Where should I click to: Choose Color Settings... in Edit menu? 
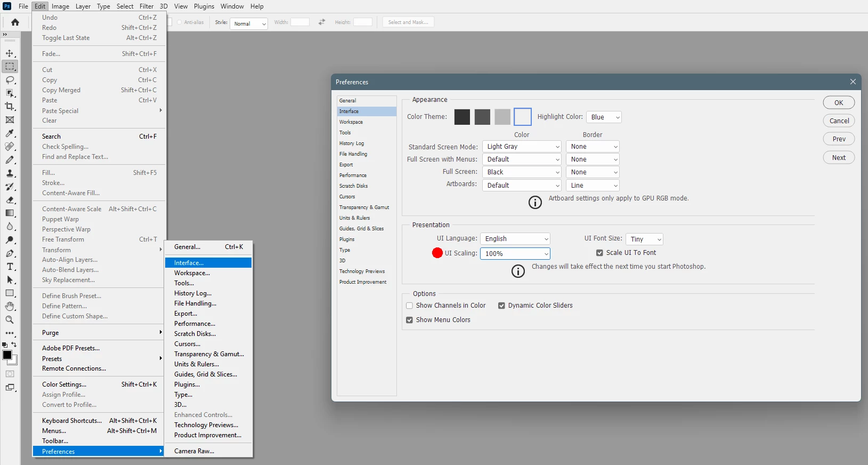click(99, 384)
